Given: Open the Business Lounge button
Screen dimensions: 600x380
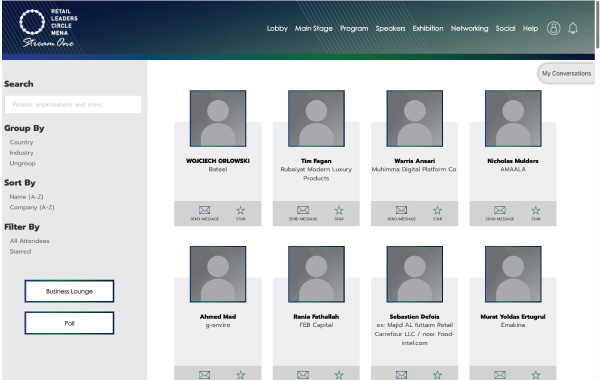Looking at the screenshot, I should coord(69,291).
